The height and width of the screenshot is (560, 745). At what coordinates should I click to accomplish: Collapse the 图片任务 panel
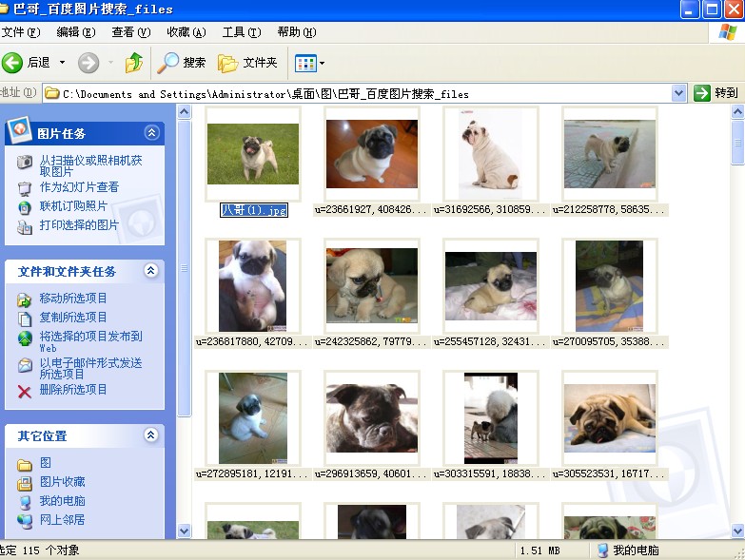click(x=151, y=132)
